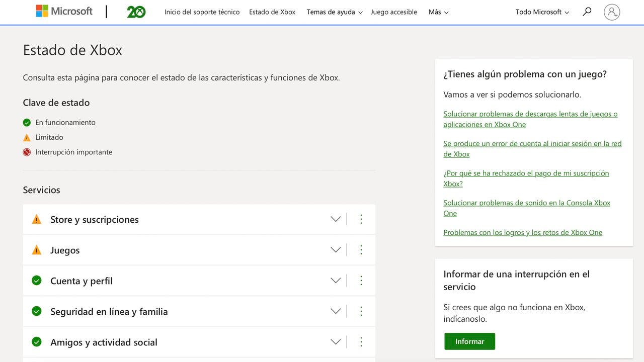Click green check beside Amigos y actividad social
The image size is (644, 362).
tap(37, 342)
